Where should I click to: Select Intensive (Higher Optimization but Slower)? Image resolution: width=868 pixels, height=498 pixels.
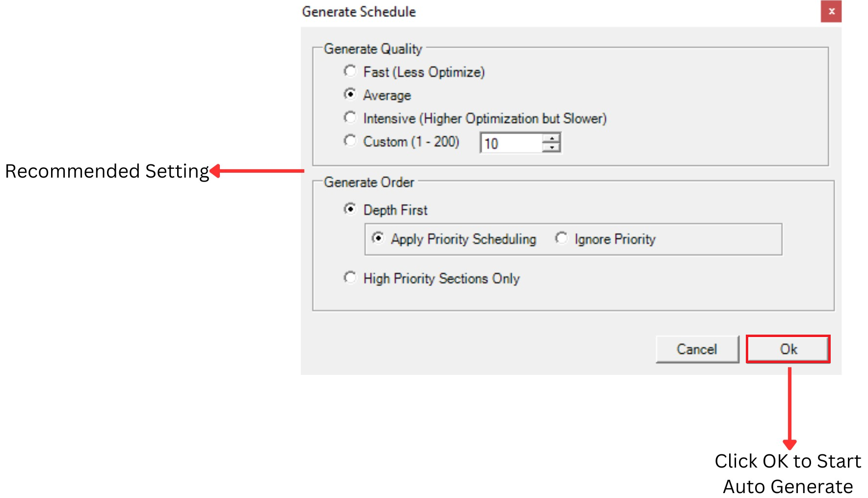click(x=350, y=118)
